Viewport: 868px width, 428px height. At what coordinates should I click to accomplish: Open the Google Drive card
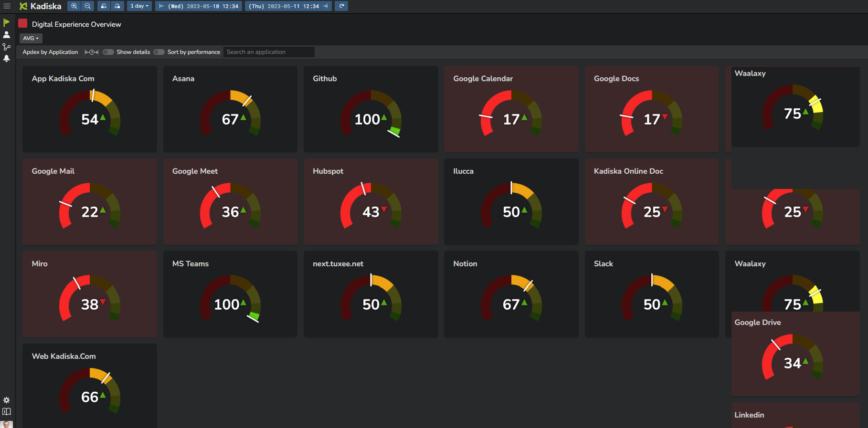pos(795,354)
